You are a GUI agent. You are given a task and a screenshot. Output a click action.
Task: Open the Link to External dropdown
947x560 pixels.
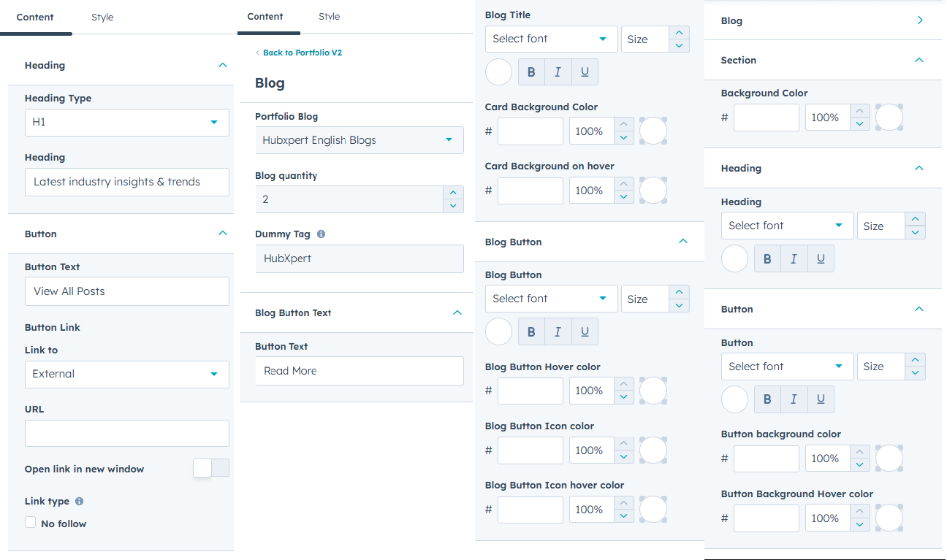pyautogui.click(x=127, y=374)
